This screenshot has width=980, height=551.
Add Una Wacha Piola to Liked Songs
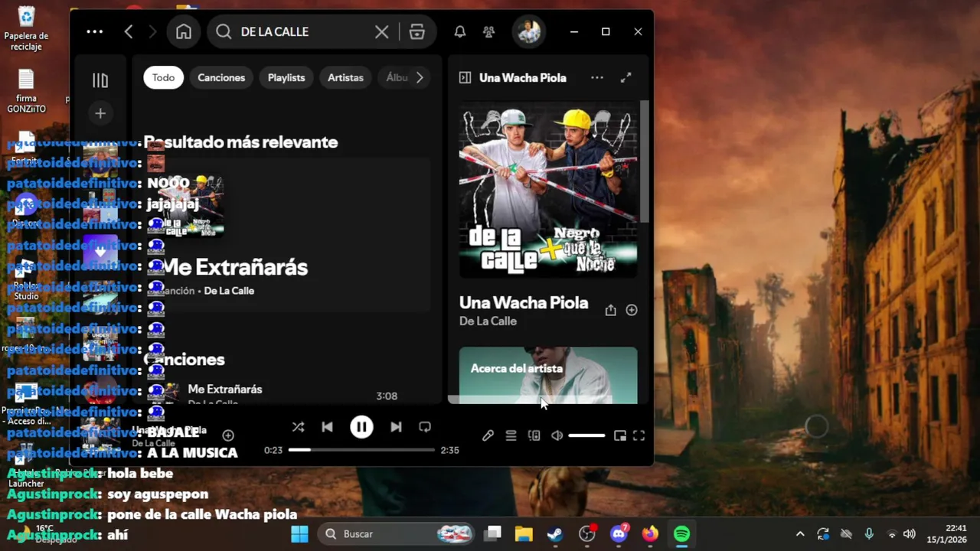632,310
